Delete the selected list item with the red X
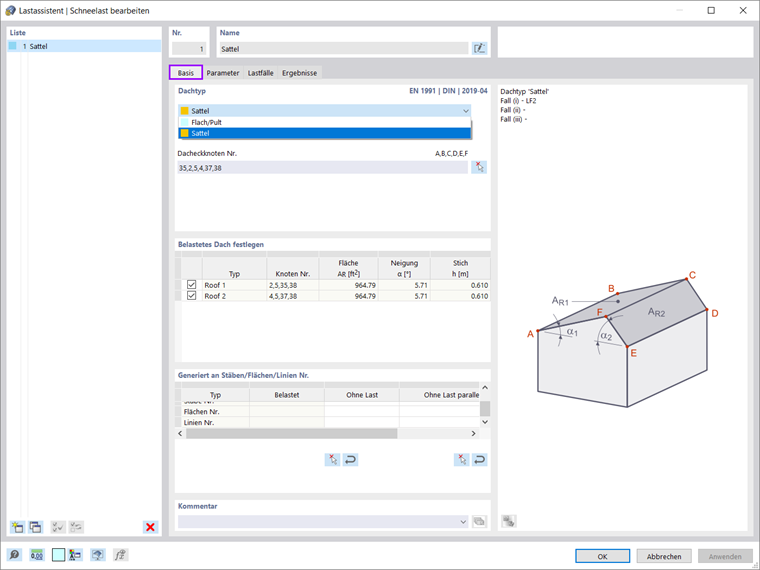The image size is (760, 570). (x=150, y=527)
